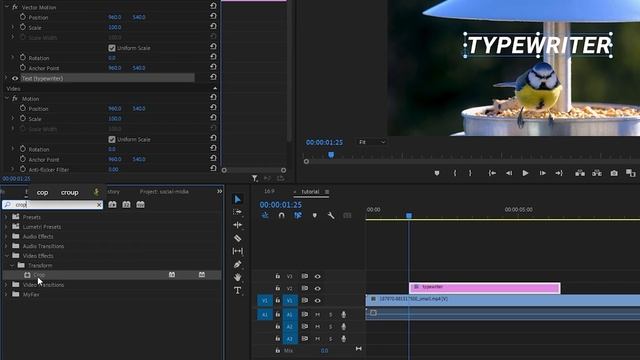Viewport: 640px width, 360px height.
Task: Switch to the 16:9 sequence tab
Action: (269, 191)
